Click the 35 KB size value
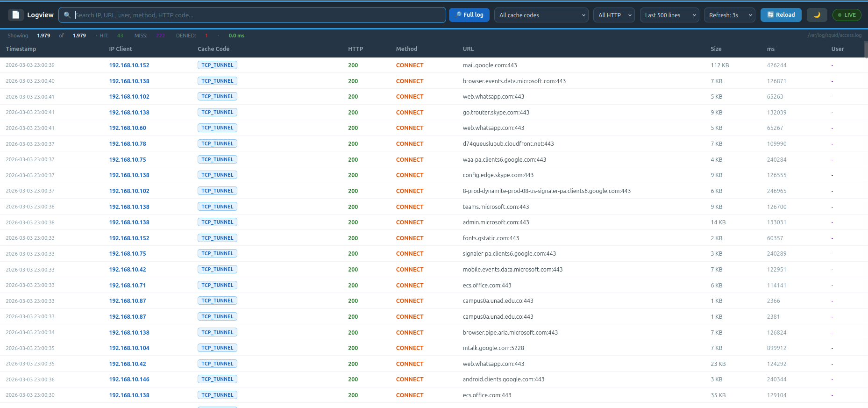868x408 pixels. pos(718,395)
